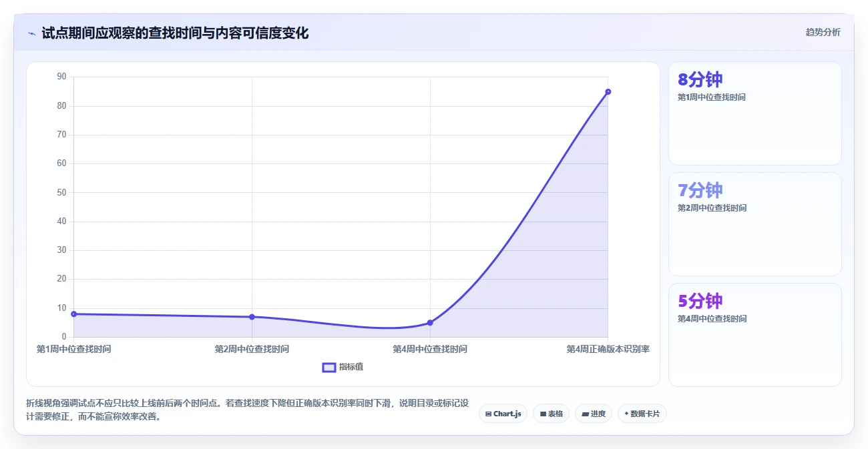868x449 pixels.
Task: Toggle the 指标值 legend entry
Action: click(x=343, y=367)
